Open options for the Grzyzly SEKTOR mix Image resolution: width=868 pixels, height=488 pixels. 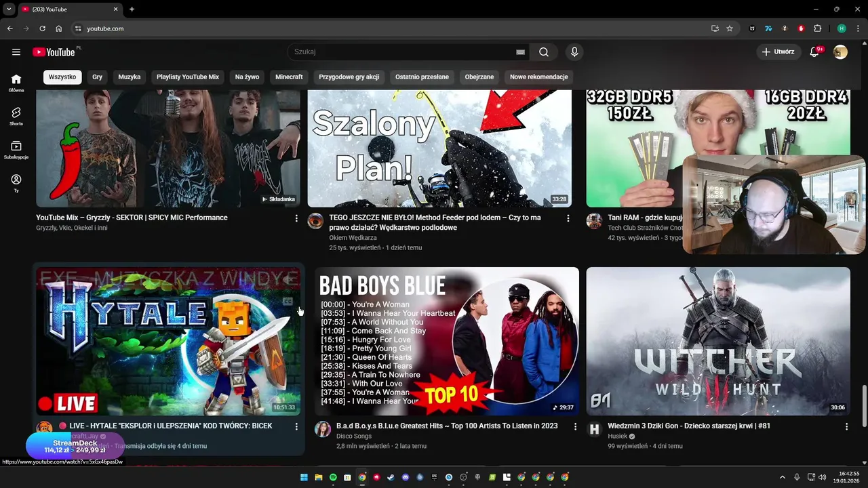tap(296, 218)
